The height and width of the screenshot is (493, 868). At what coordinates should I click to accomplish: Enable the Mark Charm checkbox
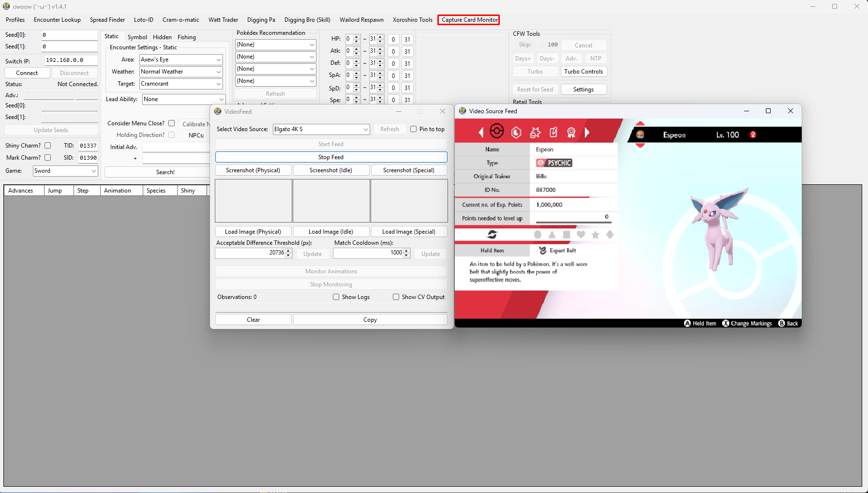pyautogui.click(x=48, y=157)
